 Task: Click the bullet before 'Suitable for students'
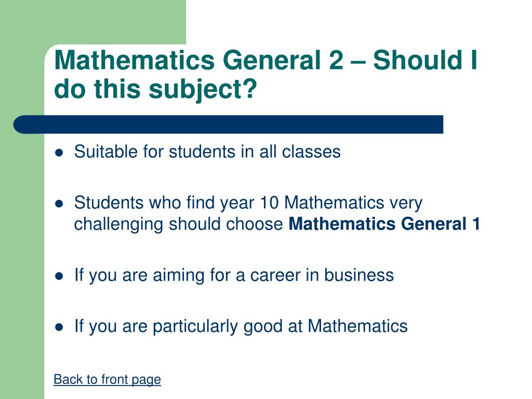[59, 153]
